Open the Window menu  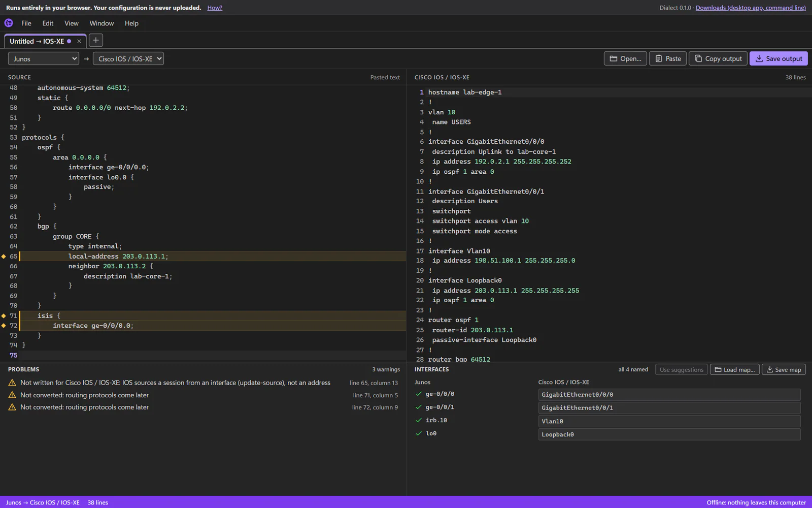click(101, 23)
